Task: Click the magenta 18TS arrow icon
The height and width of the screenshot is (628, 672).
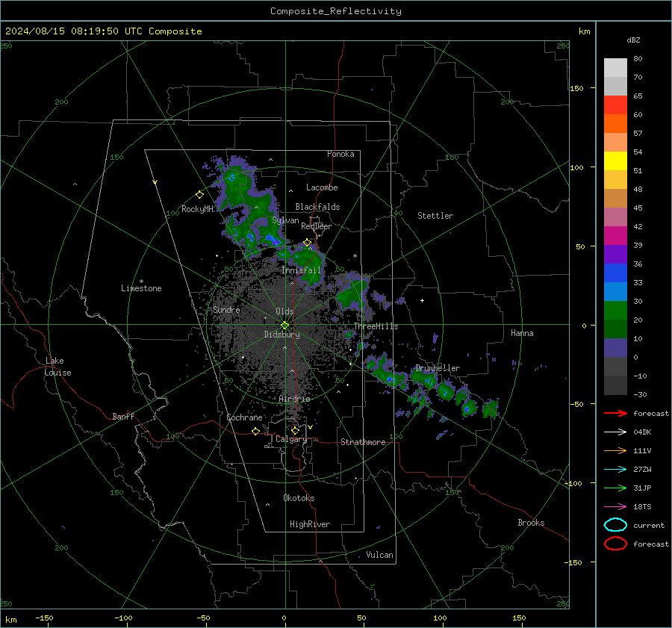Action: pyautogui.click(x=615, y=507)
